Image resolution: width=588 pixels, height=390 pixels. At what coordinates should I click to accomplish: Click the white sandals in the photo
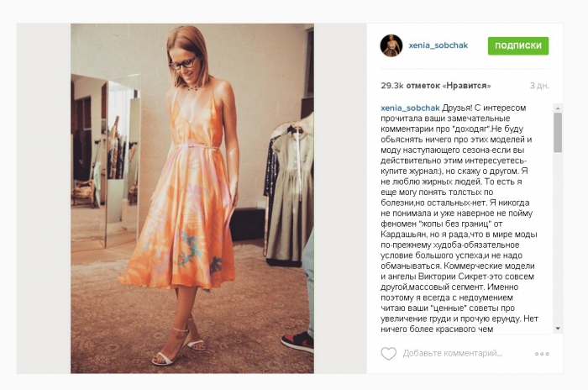pos(179,345)
